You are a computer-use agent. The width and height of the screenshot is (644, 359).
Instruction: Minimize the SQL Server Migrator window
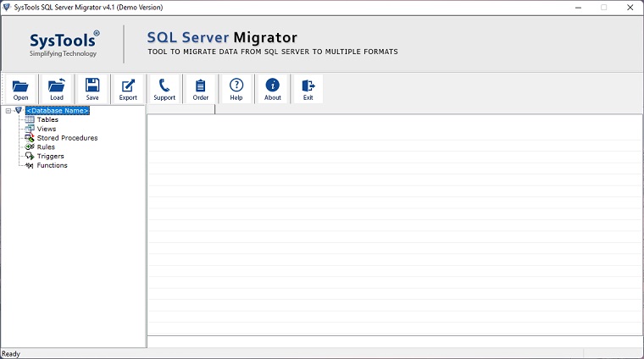(578, 8)
